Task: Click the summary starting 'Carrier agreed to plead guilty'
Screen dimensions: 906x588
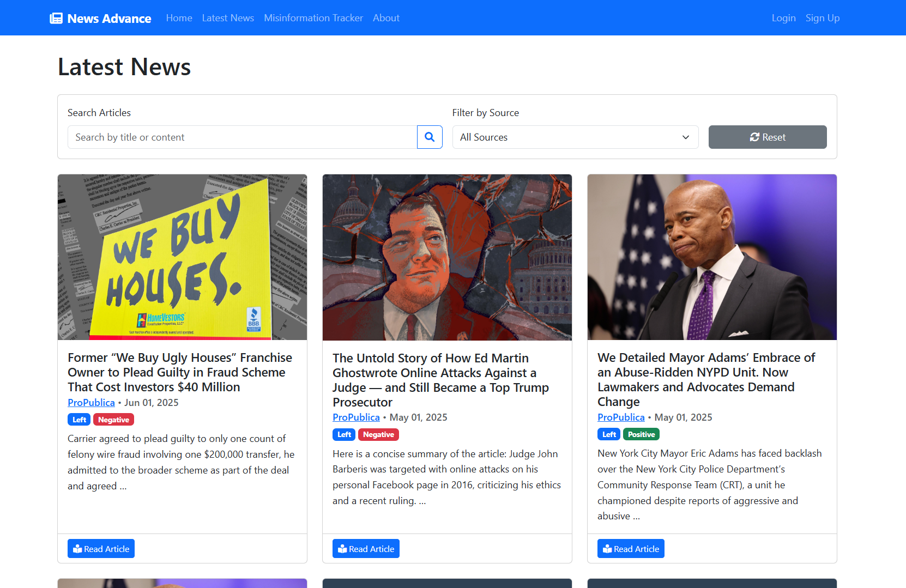Action: point(181,462)
